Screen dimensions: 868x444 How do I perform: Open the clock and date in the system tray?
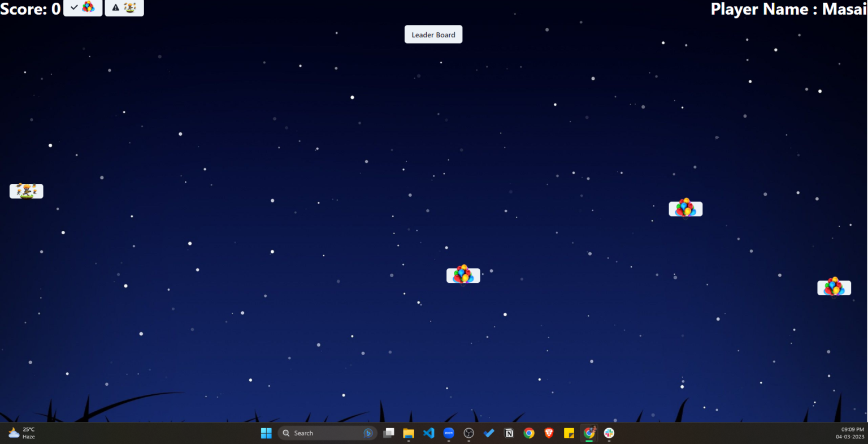(x=849, y=433)
